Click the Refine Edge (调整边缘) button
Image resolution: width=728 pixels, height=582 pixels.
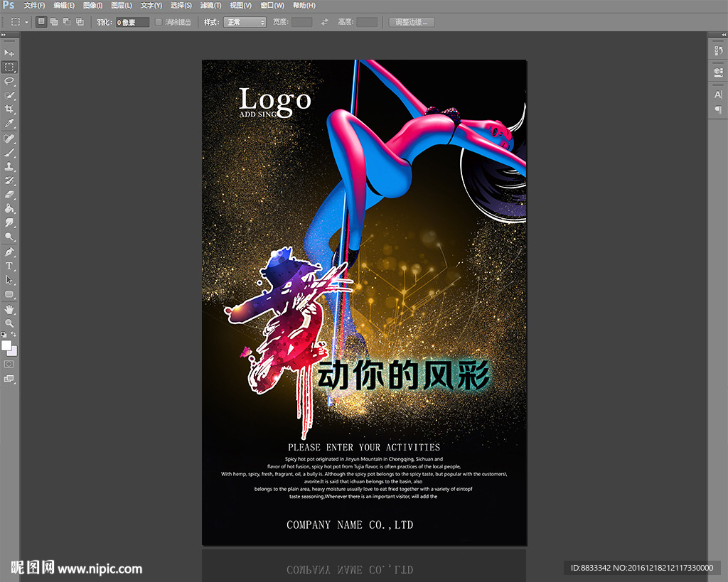click(412, 22)
